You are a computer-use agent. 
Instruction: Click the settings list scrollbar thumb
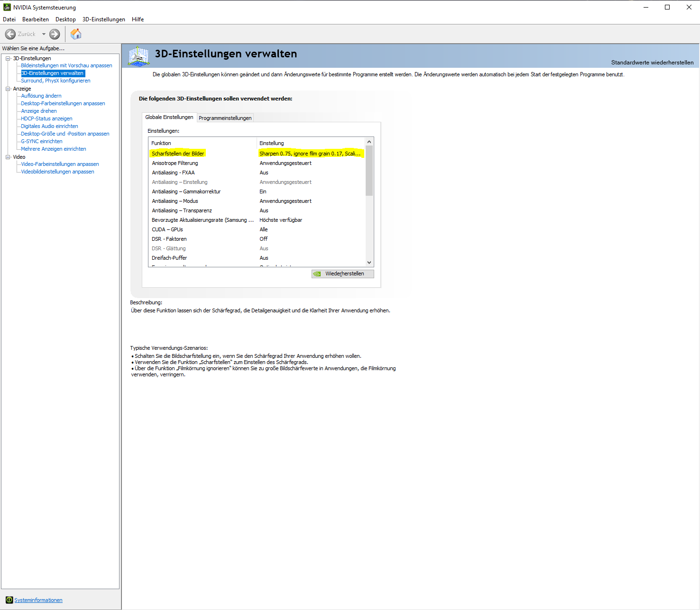click(x=369, y=171)
